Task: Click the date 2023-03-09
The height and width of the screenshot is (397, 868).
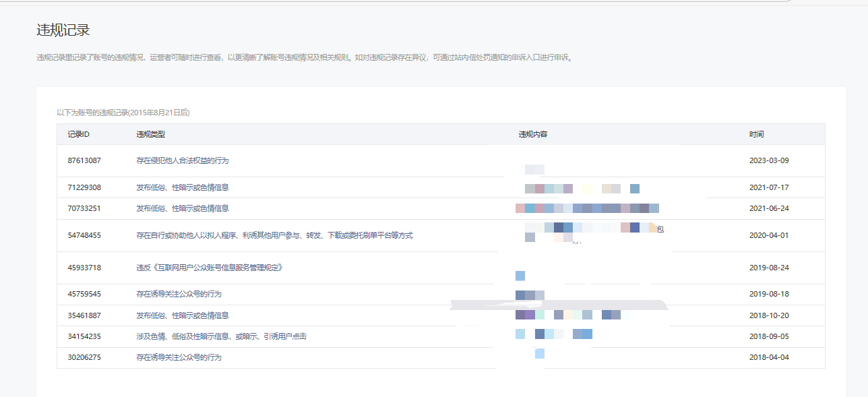Action: click(768, 160)
